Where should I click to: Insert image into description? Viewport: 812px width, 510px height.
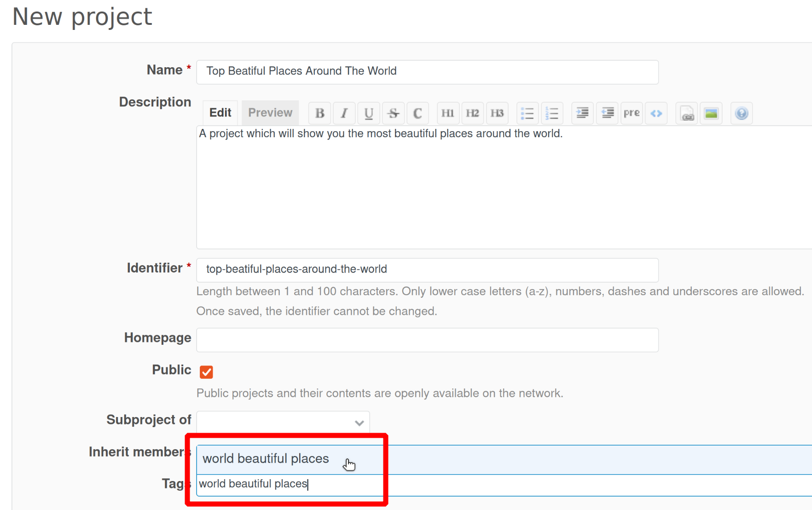click(711, 113)
